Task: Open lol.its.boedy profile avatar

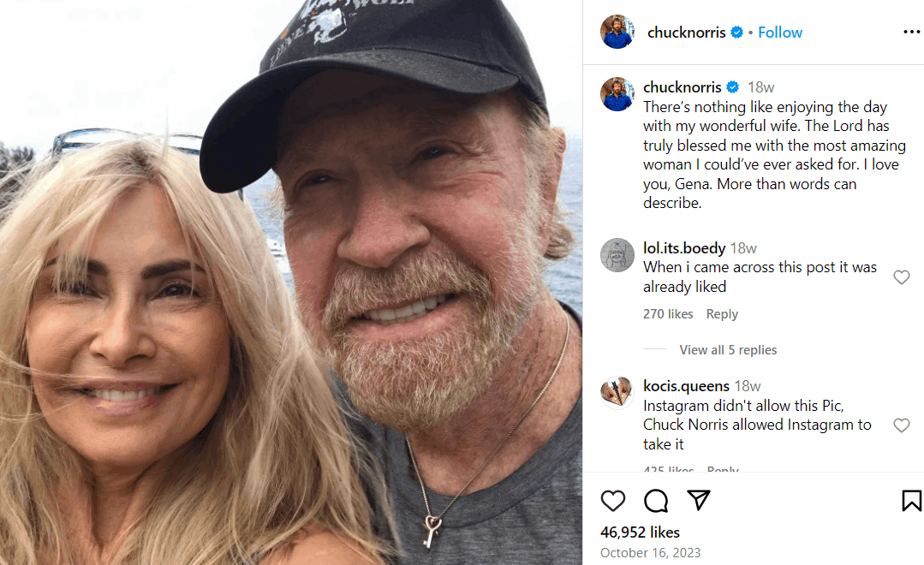Action: (617, 255)
